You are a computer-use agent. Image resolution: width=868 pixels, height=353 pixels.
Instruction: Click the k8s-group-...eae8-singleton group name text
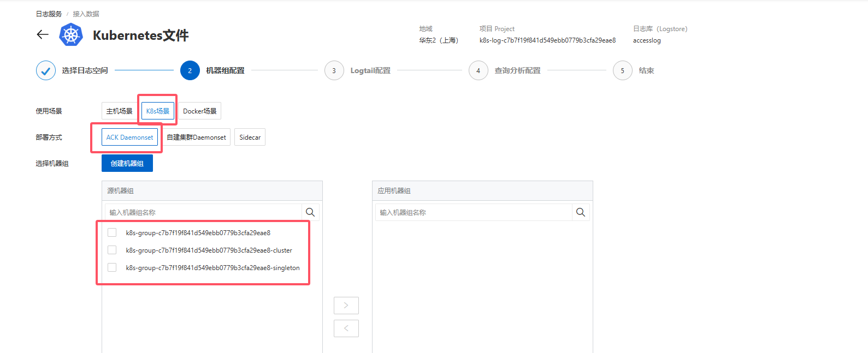pyautogui.click(x=213, y=268)
